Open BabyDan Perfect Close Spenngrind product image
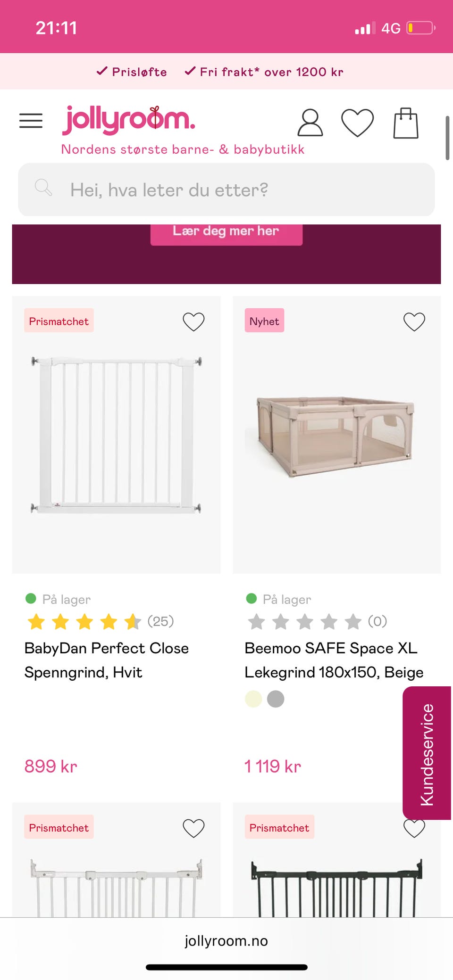453x980 pixels. click(116, 435)
